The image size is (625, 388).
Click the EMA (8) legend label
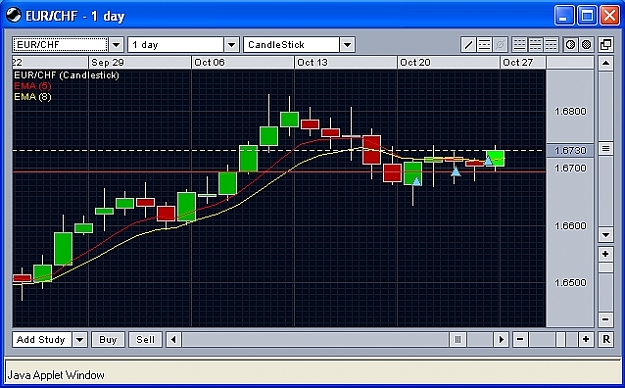tap(33, 97)
